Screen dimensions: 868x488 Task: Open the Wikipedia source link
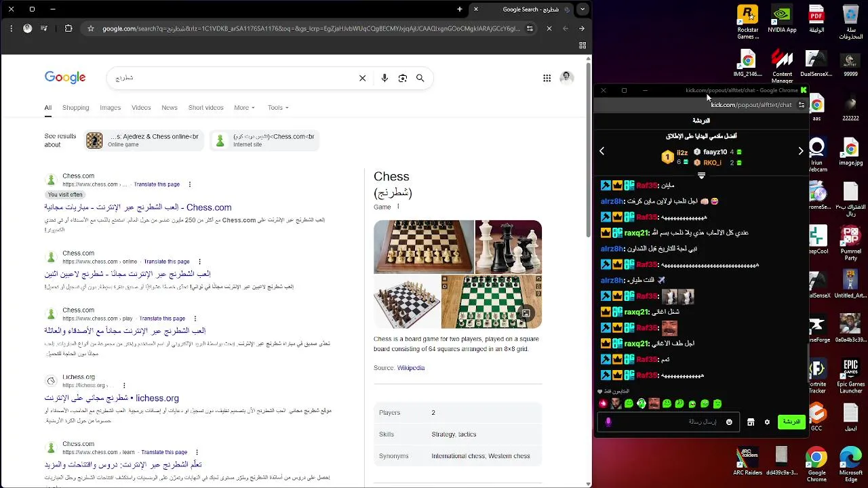411,368
